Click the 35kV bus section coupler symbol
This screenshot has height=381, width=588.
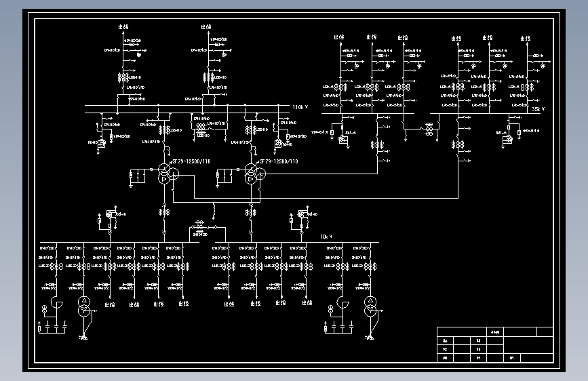coord(429,129)
